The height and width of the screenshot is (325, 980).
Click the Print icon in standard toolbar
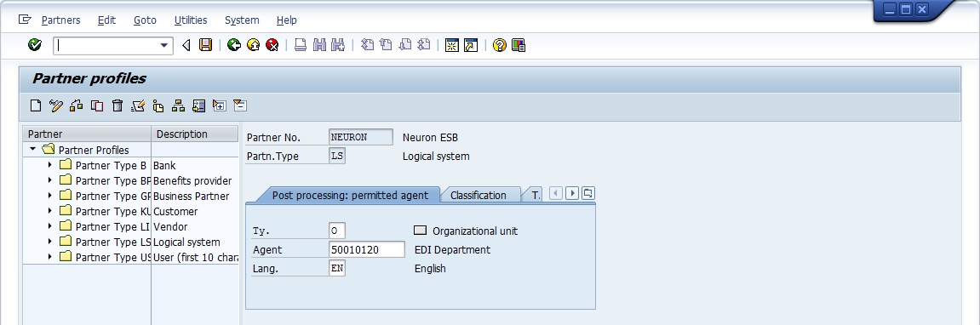tap(301, 45)
